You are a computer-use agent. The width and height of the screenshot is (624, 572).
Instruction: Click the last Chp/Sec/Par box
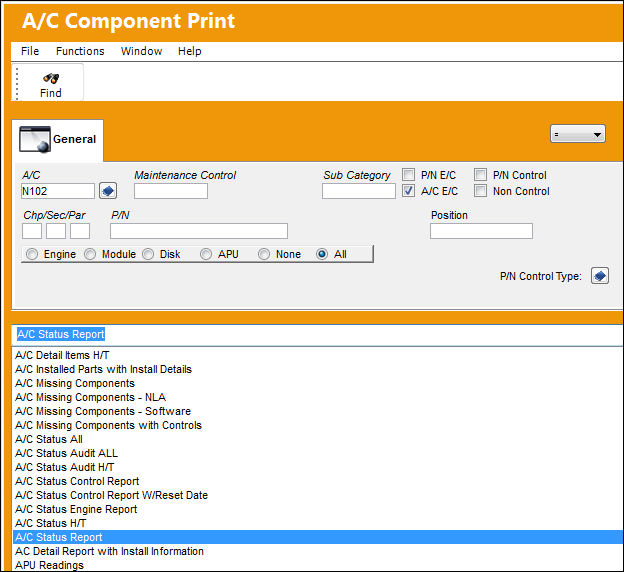coord(80,231)
